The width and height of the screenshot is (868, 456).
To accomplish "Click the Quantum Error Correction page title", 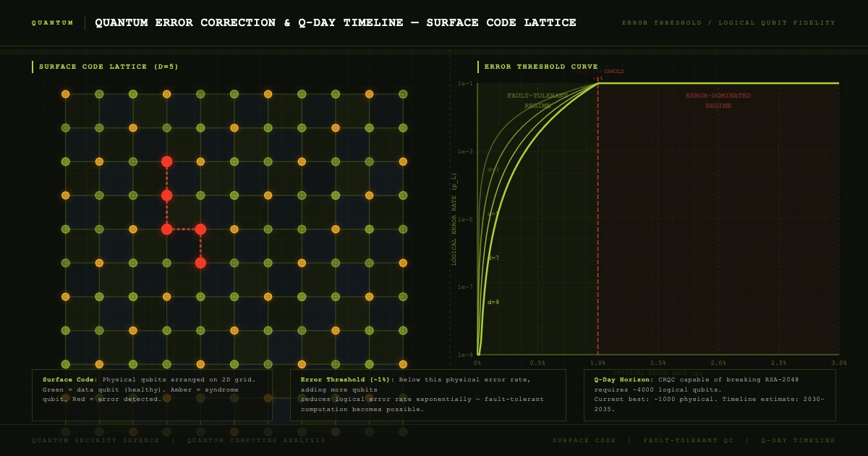I will coord(336,22).
